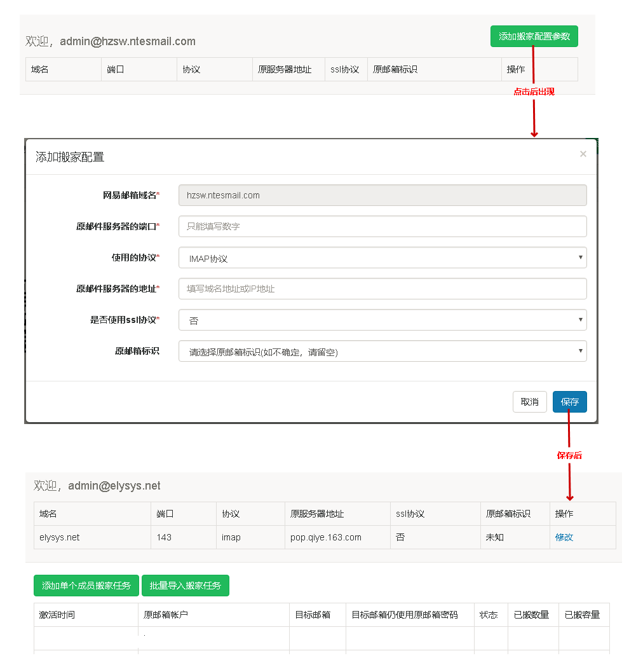This screenshot has width=636, height=672.
Task: Open the 使用的协议 dropdown showing IMAP协议
Action: [382, 257]
